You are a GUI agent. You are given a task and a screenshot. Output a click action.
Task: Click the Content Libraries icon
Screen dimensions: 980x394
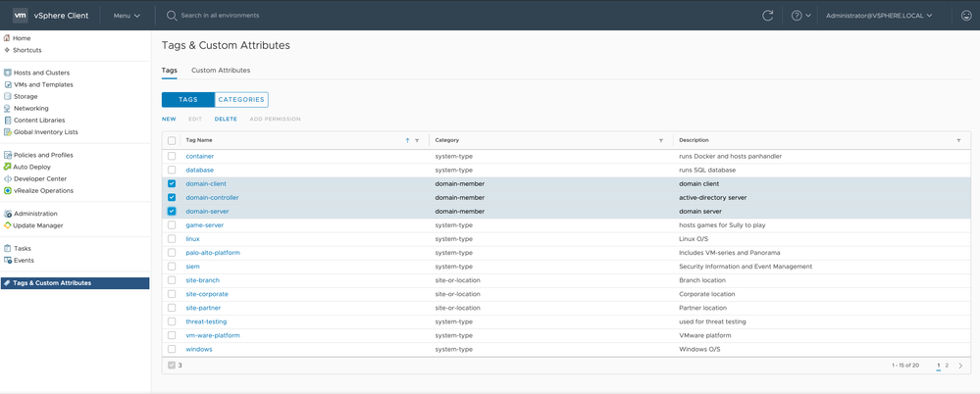pyautogui.click(x=8, y=121)
